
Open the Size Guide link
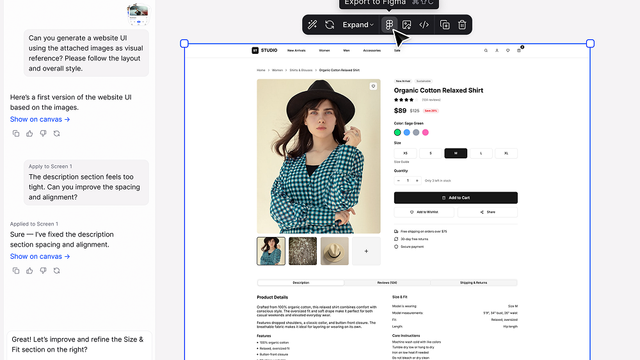click(x=402, y=162)
